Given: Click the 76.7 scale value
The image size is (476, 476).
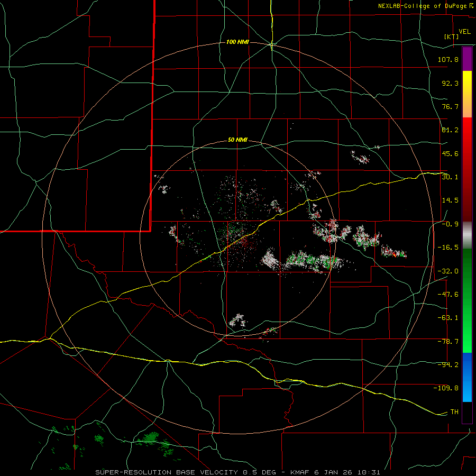Looking at the screenshot, I should [x=450, y=106].
